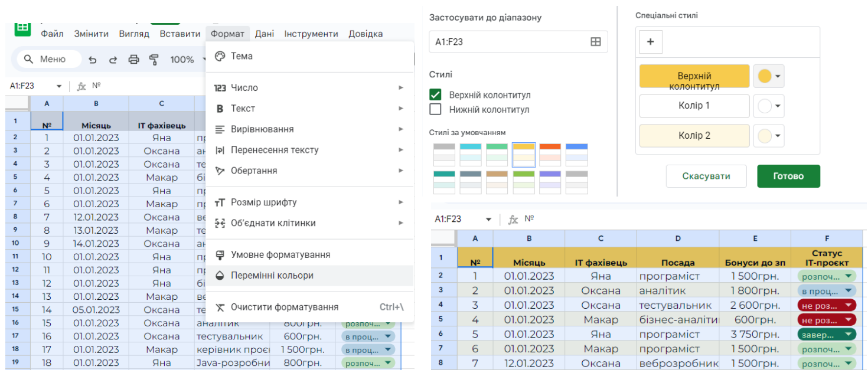Open the Дані menu
The width and height of the screenshot is (868, 373).
264,34
